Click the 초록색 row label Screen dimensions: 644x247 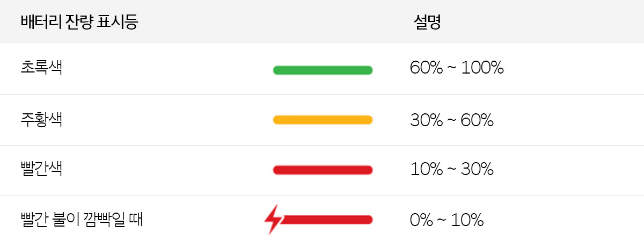click(41, 68)
